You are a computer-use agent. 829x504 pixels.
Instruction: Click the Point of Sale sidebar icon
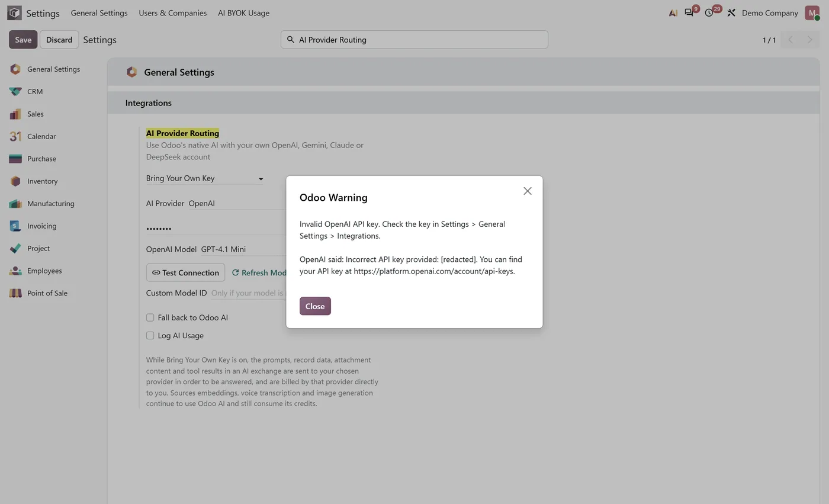click(15, 293)
